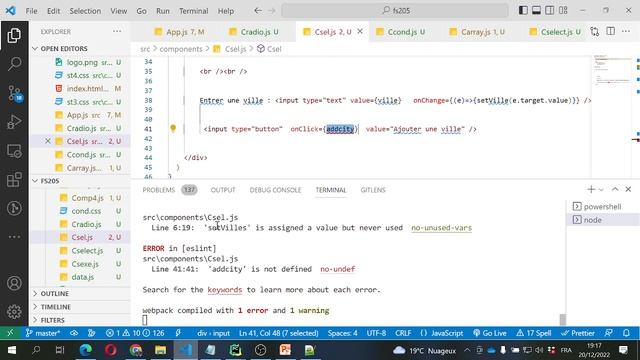
Task: Open the terminal launch profile dropdown
Action: [x=601, y=190]
